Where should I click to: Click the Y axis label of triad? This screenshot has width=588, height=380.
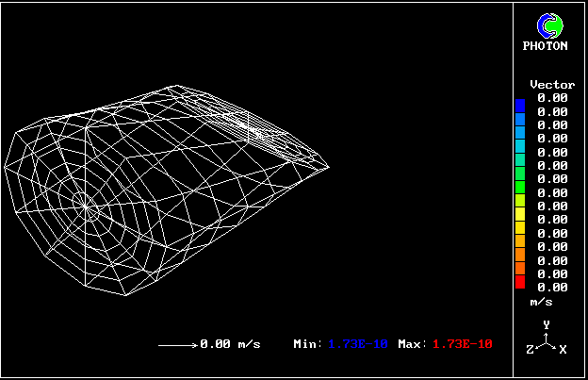[x=546, y=324]
